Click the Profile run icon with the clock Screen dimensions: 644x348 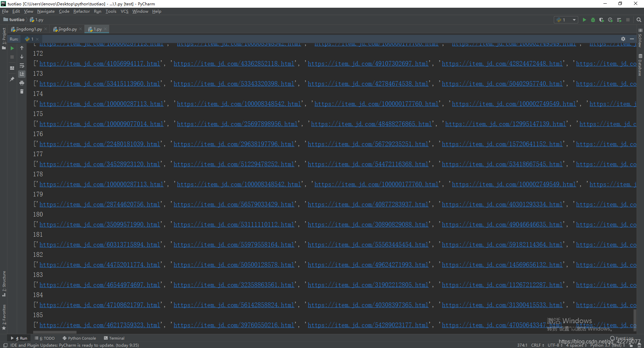(610, 20)
